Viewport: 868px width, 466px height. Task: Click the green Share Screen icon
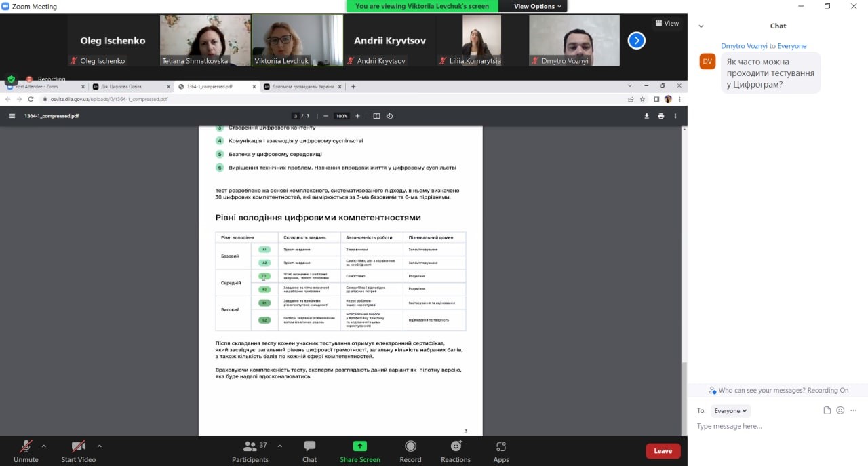click(x=360, y=446)
